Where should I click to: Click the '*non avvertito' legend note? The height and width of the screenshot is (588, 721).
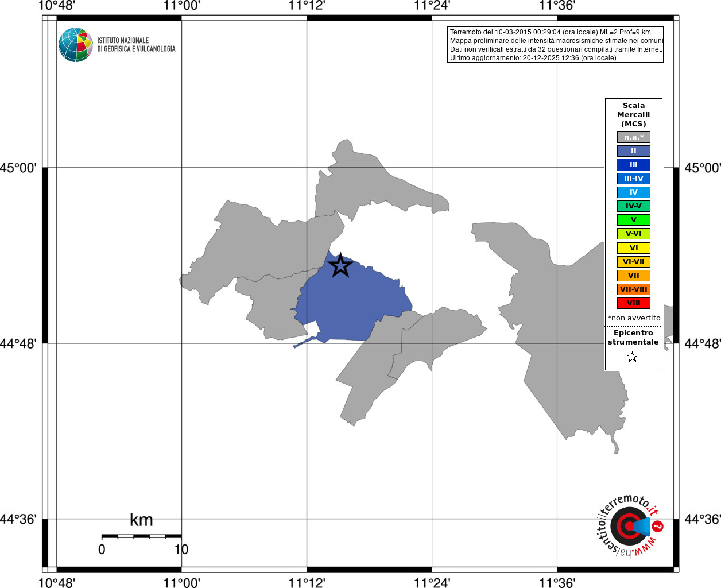[x=634, y=318]
